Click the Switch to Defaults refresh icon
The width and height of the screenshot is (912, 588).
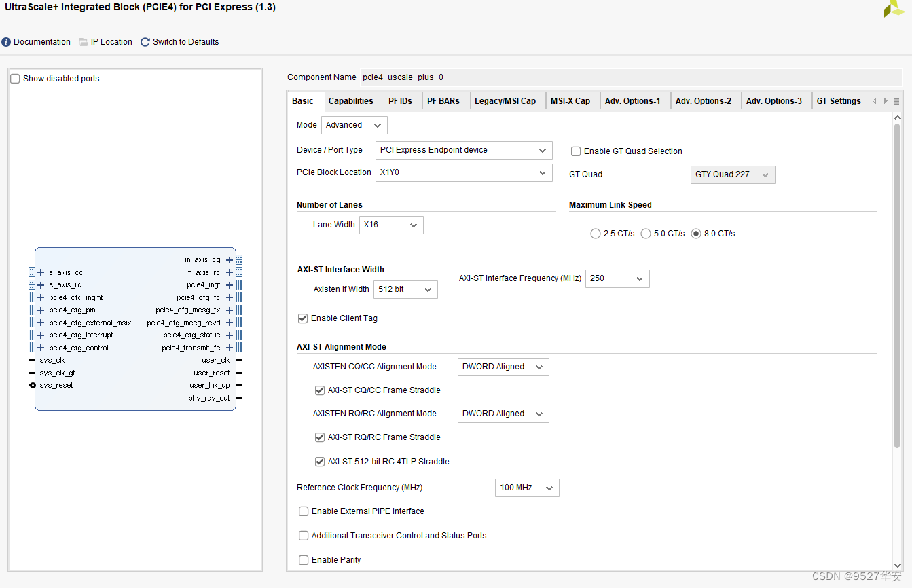[x=145, y=42]
